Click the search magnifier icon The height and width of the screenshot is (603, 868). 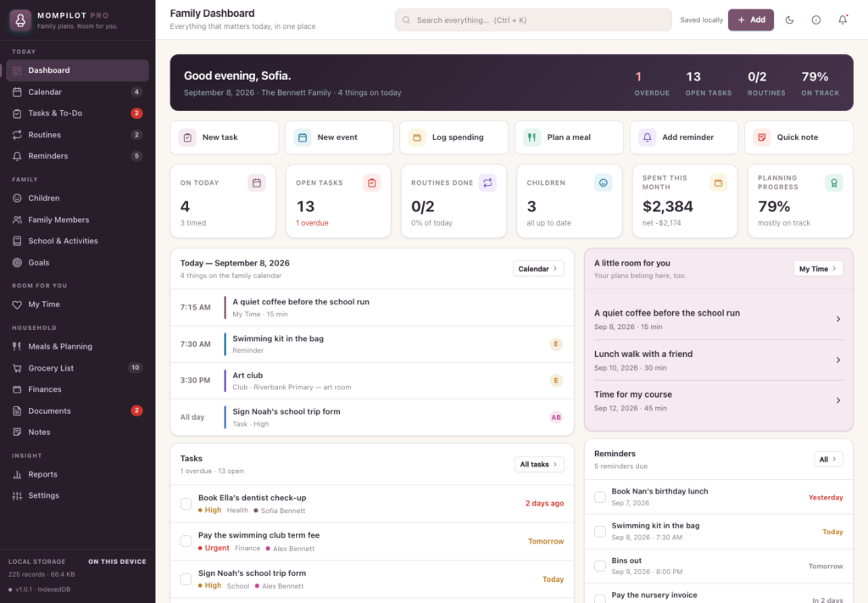click(x=406, y=20)
